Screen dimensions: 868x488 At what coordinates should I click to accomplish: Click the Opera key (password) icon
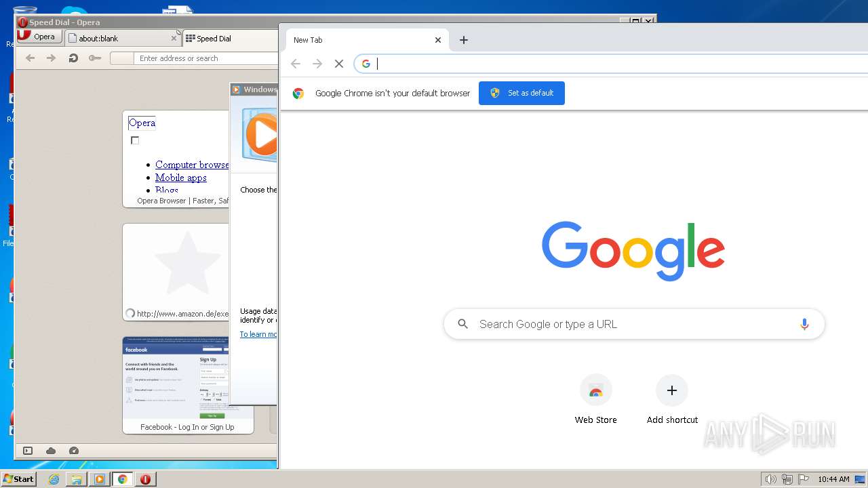point(95,58)
